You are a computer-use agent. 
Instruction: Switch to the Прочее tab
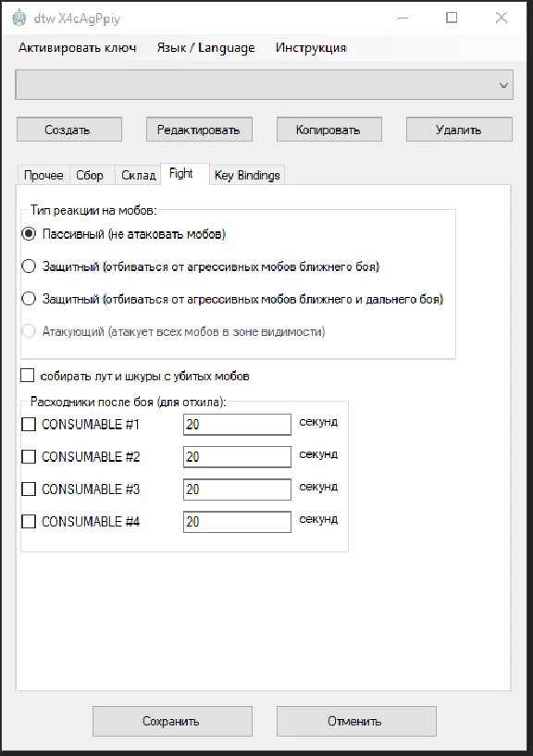pyautogui.click(x=43, y=175)
